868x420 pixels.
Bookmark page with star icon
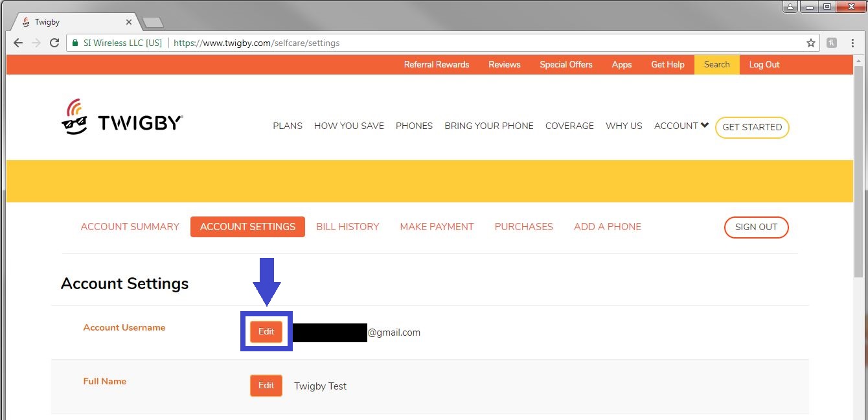coord(810,43)
